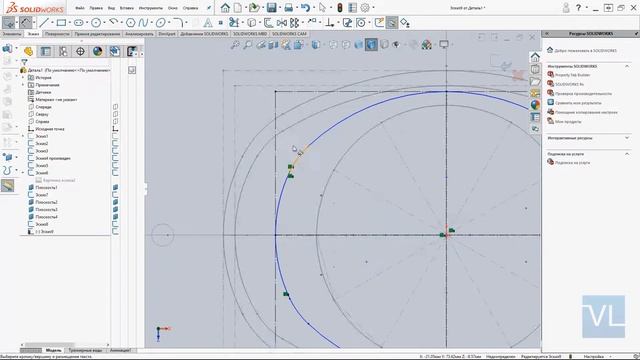640x360 pixels.
Task: Select the Spline sketch tool
Action: 143,23
